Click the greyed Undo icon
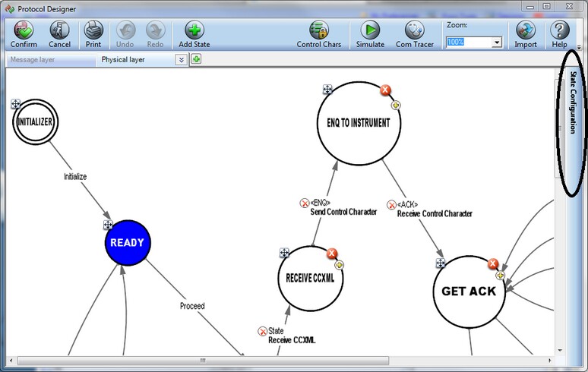The height and width of the screenshot is (372, 588). click(125, 30)
